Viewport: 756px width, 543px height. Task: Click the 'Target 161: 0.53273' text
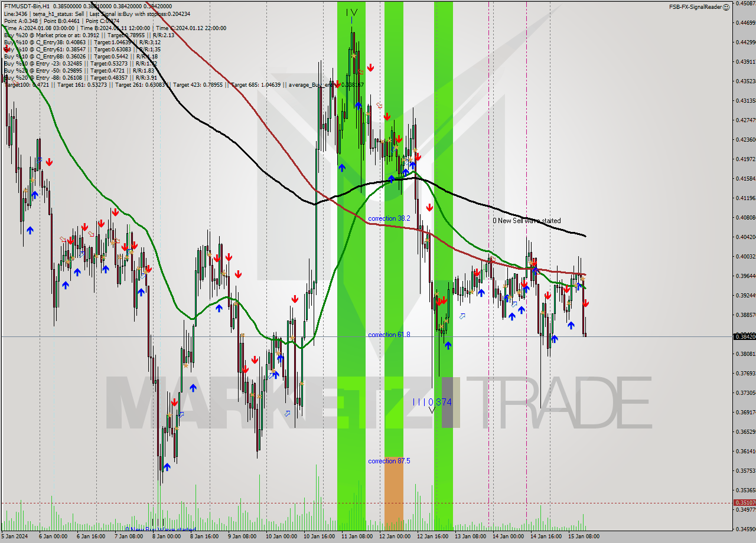(x=82, y=85)
